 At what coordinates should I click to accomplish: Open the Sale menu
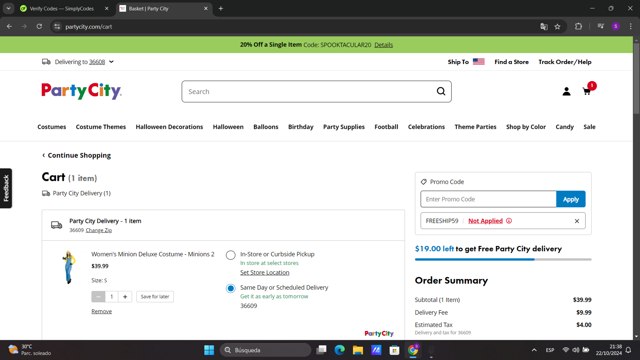click(x=589, y=127)
